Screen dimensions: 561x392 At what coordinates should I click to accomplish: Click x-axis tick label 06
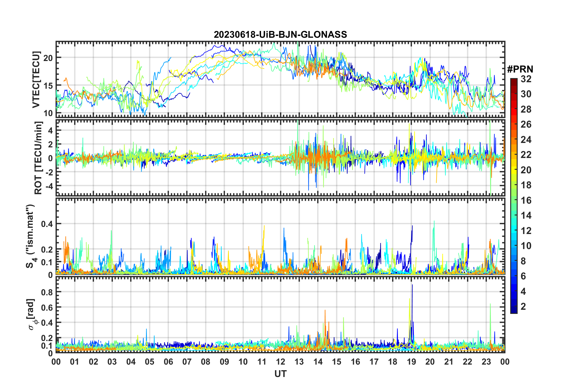point(168,362)
